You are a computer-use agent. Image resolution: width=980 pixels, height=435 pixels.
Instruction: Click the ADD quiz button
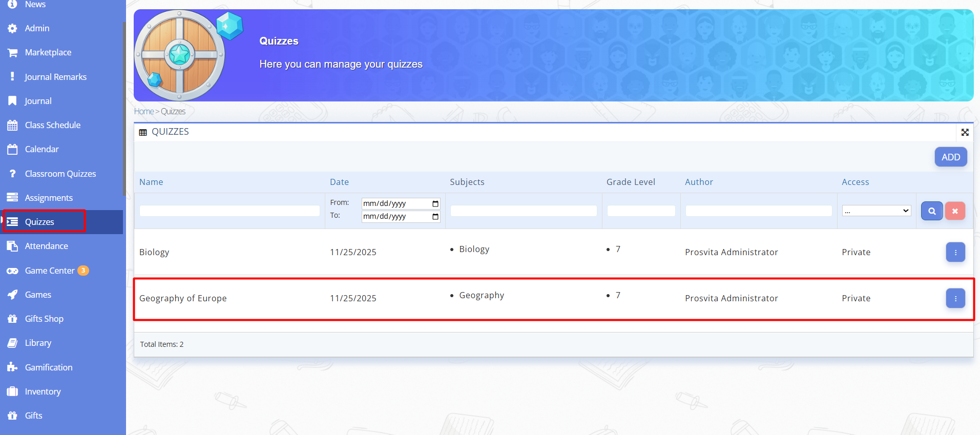[x=950, y=157]
